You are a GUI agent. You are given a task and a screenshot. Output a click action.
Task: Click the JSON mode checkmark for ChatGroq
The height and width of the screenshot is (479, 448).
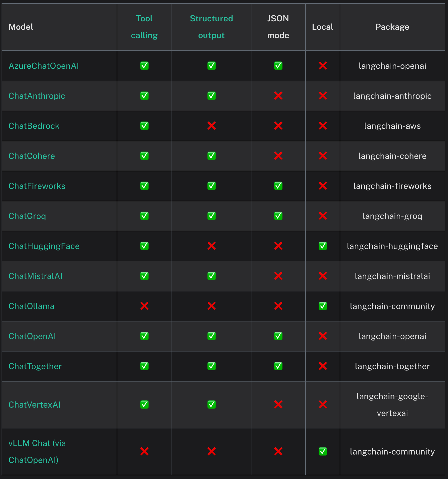click(278, 216)
